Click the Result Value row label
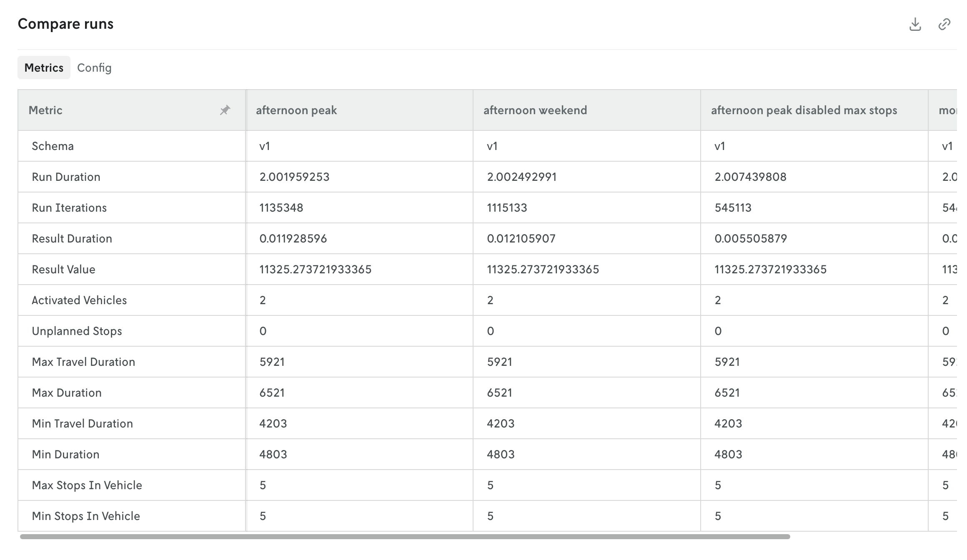This screenshot has width=967, height=560. click(63, 269)
